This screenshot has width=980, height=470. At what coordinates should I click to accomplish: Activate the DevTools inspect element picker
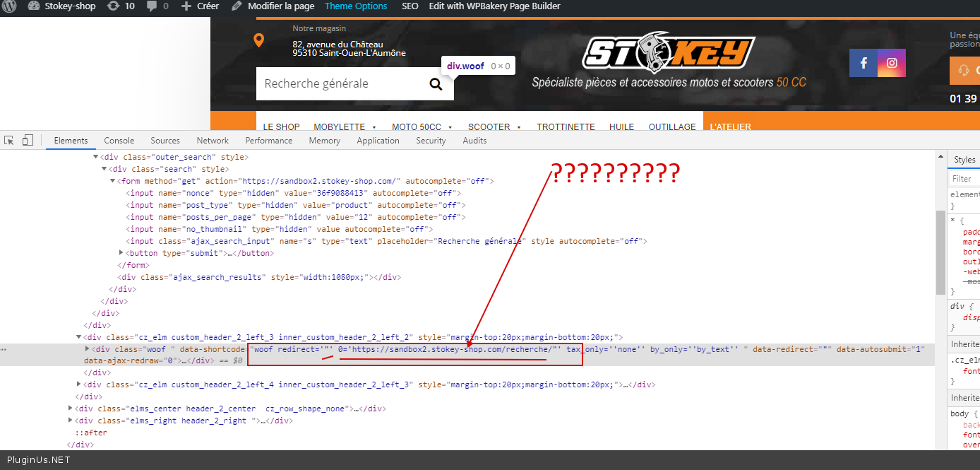click(x=9, y=141)
